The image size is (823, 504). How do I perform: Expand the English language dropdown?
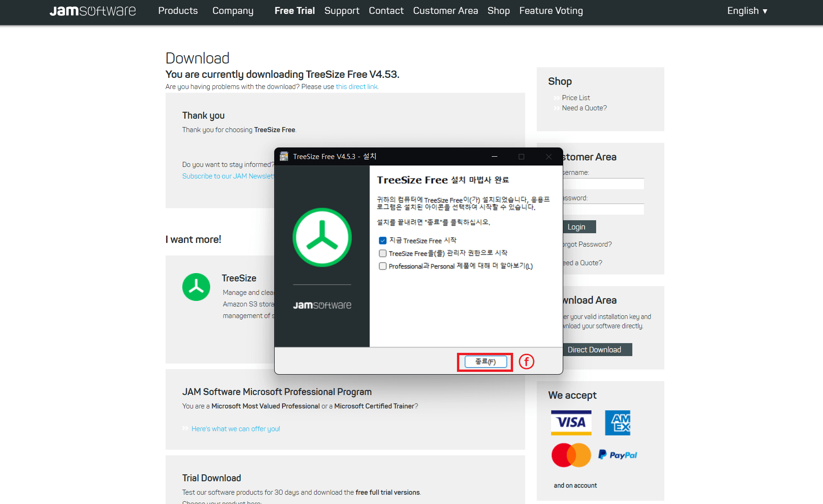pos(747,11)
